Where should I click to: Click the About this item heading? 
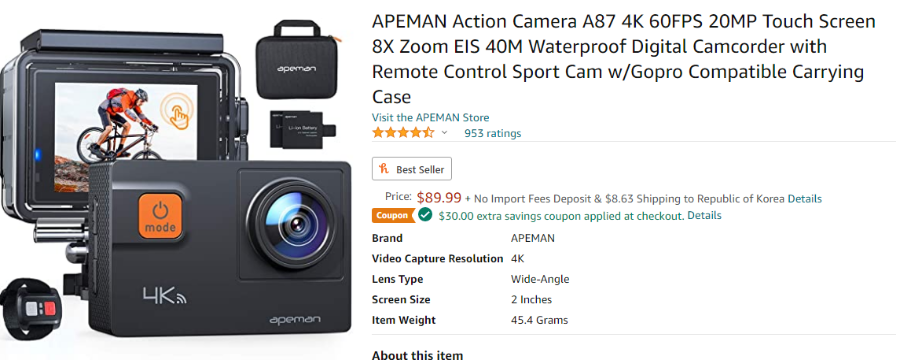[x=417, y=354]
